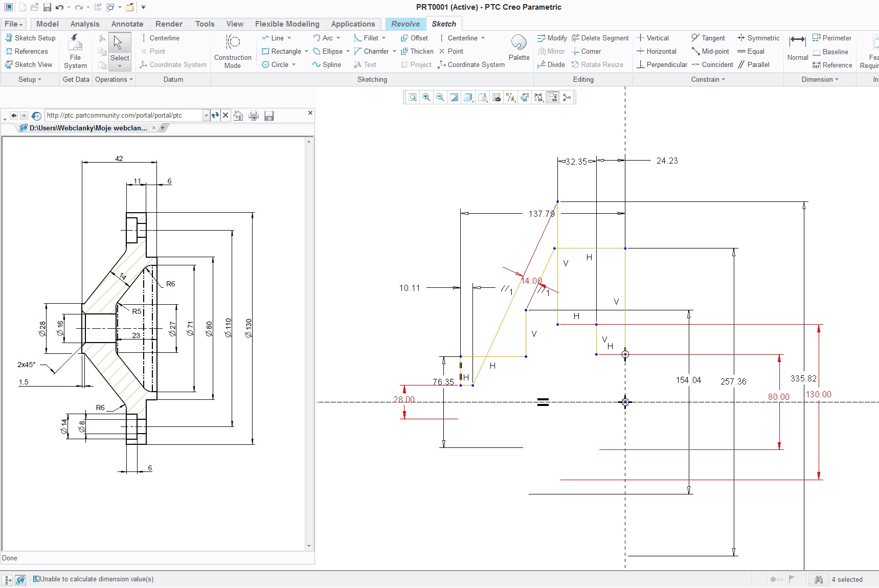Open the windows switcher dropdown arrow
The image size is (879, 588).
pyautogui.click(x=120, y=8)
